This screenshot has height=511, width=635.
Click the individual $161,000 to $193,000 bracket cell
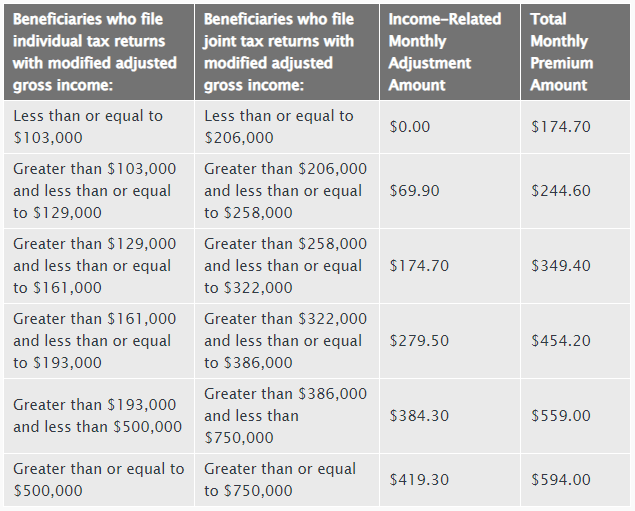pos(99,341)
